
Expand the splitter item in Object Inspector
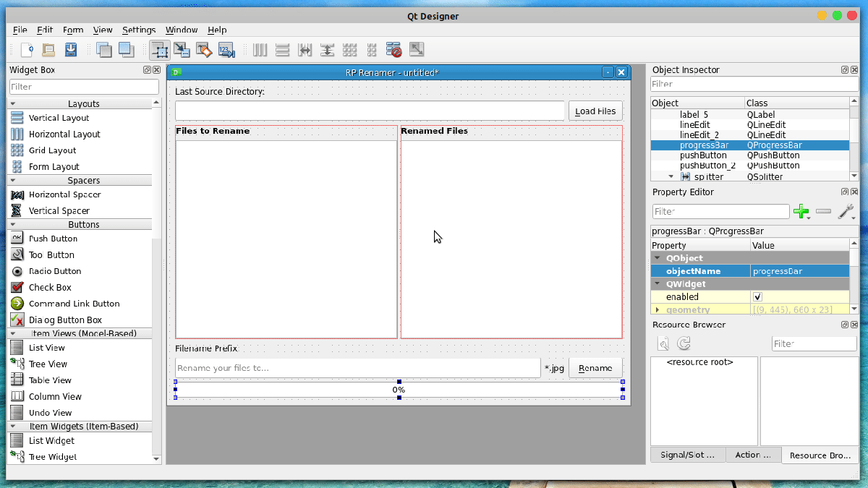coord(669,176)
